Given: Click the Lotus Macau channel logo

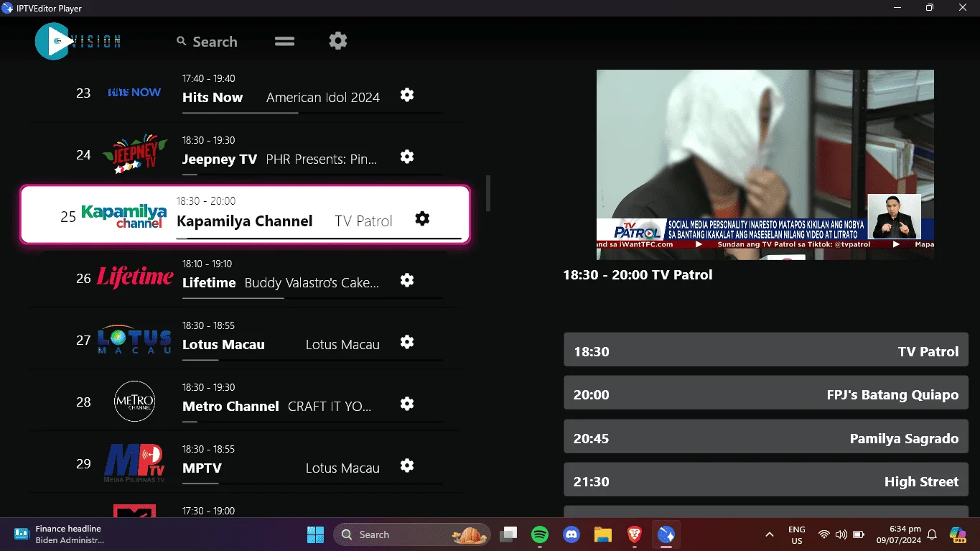Looking at the screenshot, I should [x=134, y=340].
